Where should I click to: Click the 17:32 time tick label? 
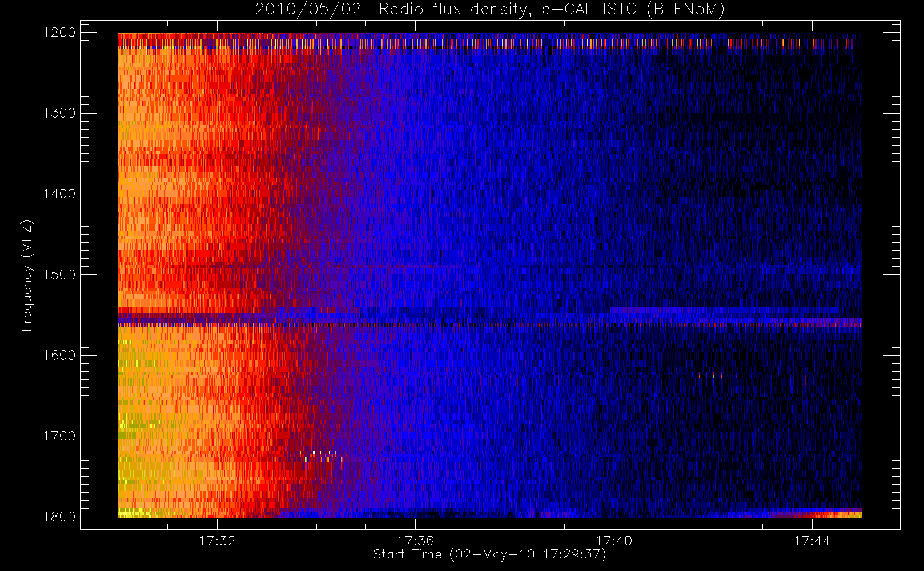pos(217,540)
